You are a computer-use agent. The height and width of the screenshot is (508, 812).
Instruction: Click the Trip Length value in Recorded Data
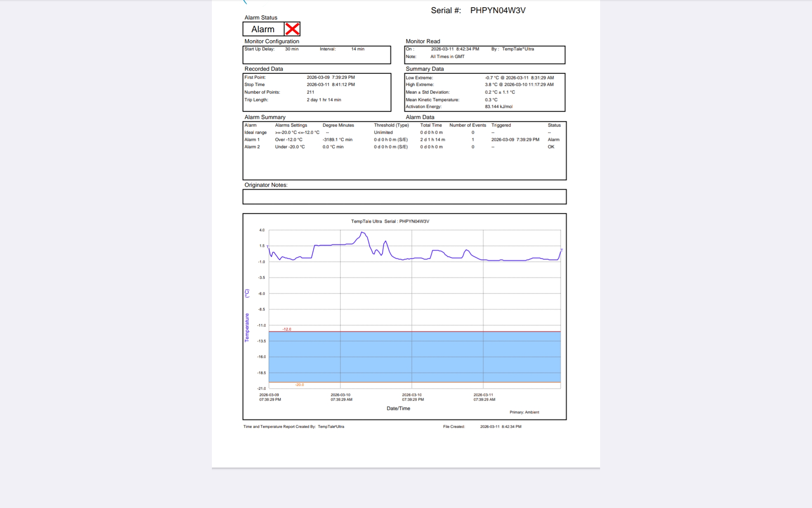click(324, 100)
